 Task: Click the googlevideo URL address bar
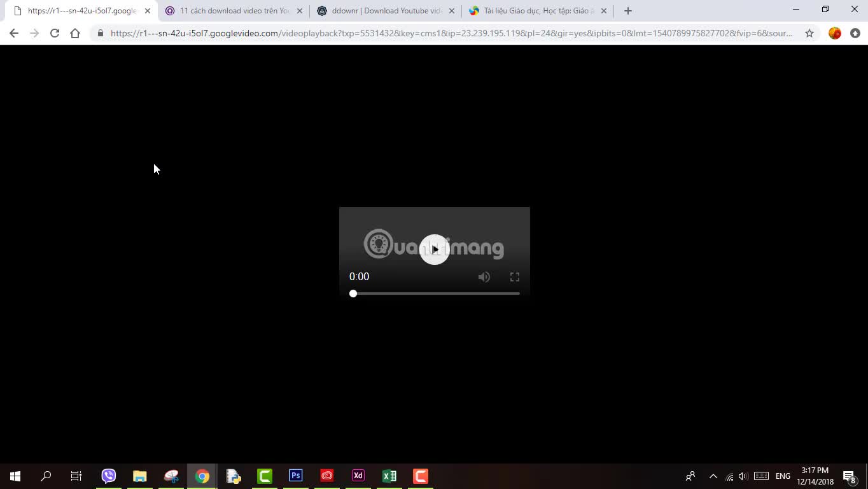coord(451,33)
